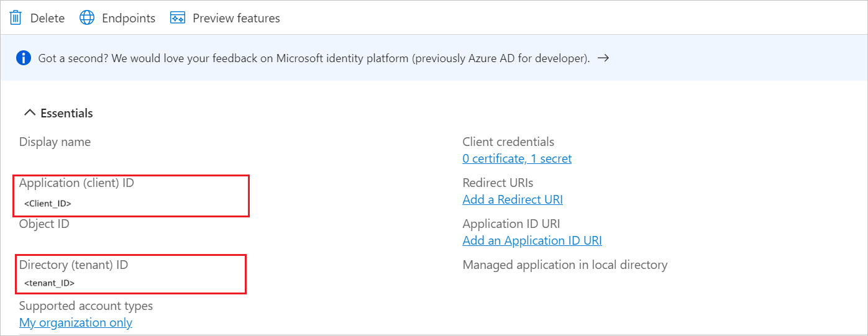Click the Delete trash can icon
The height and width of the screenshot is (336, 868).
(16, 18)
